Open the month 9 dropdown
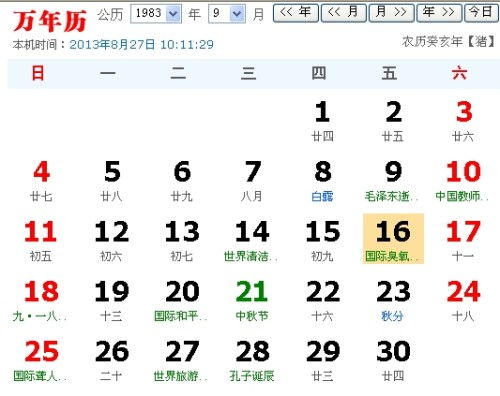The width and height of the screenshot is (500, 396). (x=227, y=14)
